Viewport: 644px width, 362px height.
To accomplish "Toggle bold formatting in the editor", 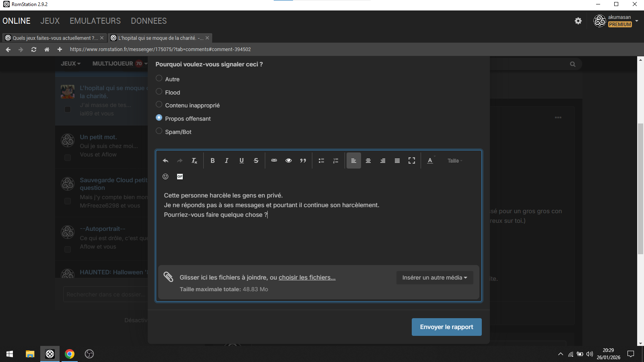I will [213, 160].
